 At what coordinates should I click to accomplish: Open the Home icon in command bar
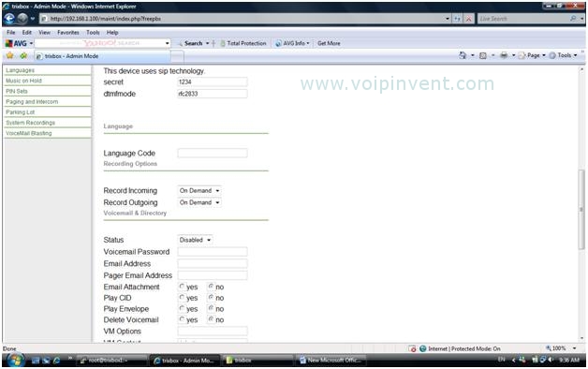[x=463, y=55]
